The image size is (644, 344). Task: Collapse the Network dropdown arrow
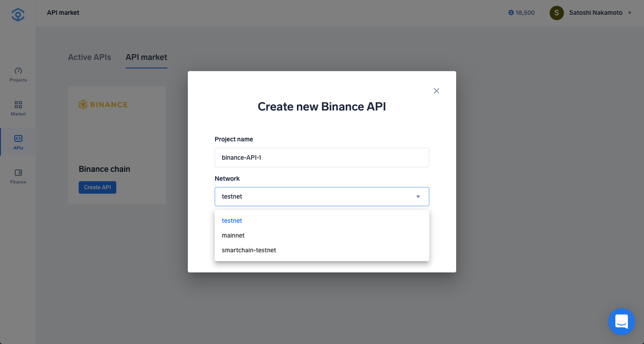pyautogui.click(x=418, y=197)
